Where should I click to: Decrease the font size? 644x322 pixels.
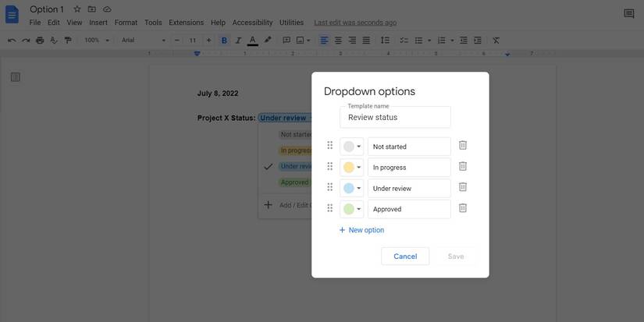coord(177,41)
